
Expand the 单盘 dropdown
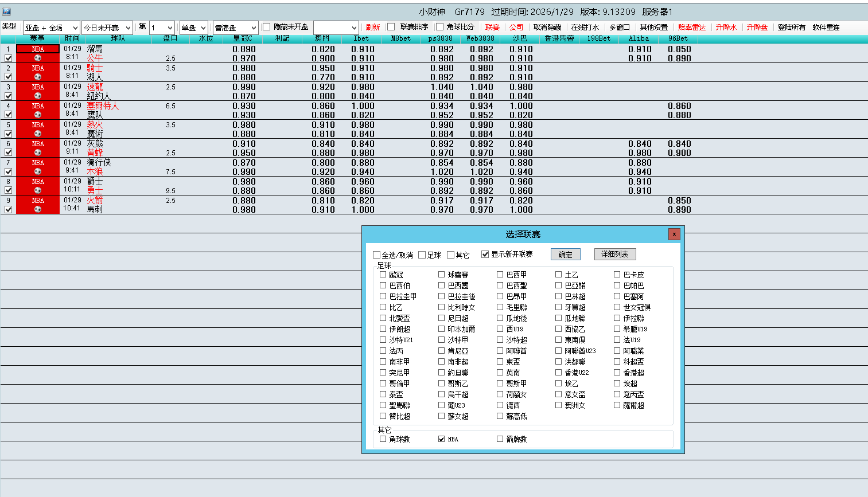pos(193,28)
